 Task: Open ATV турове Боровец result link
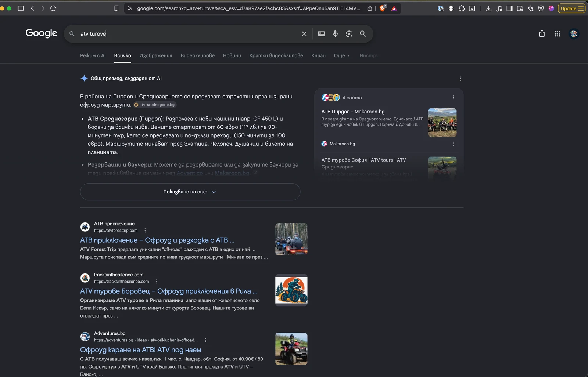169,291
